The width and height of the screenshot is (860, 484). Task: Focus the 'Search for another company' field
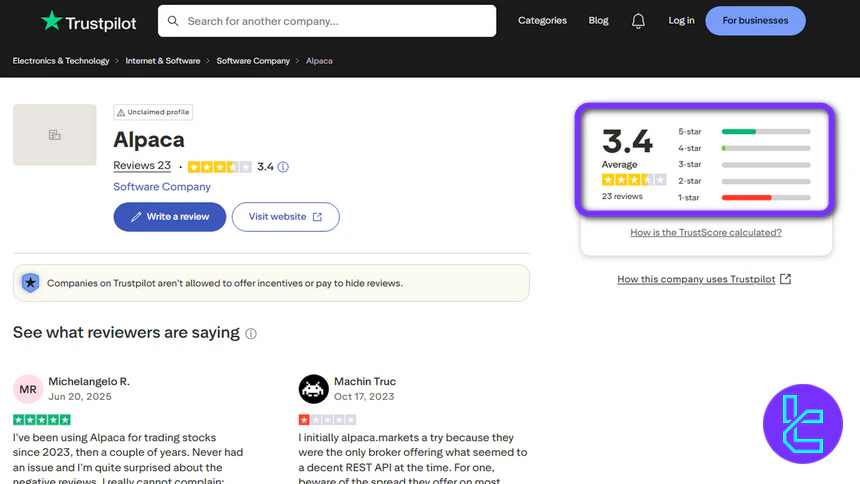click(x=327, y=21)
